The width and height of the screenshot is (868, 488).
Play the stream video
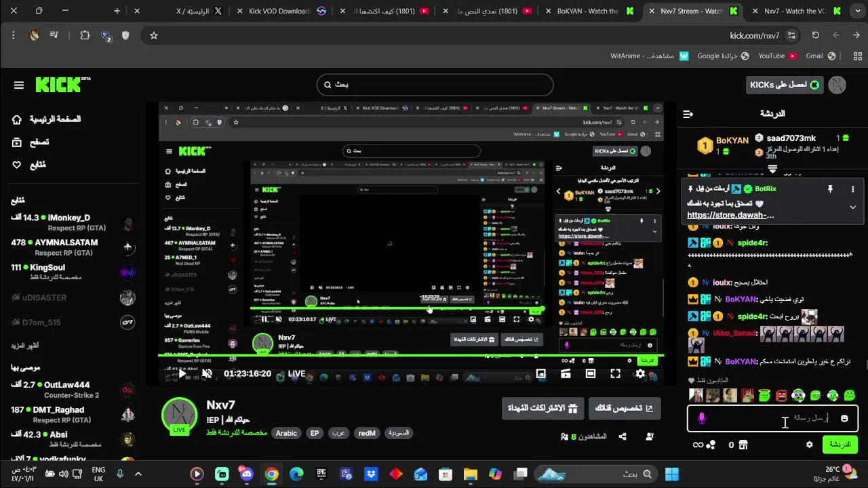[x=182, y=373]
